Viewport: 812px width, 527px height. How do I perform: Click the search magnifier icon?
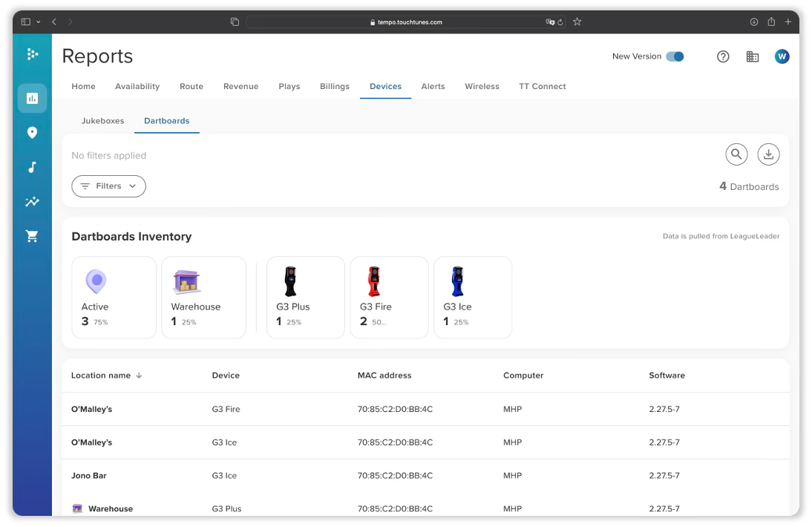click(x=736, y=154)
